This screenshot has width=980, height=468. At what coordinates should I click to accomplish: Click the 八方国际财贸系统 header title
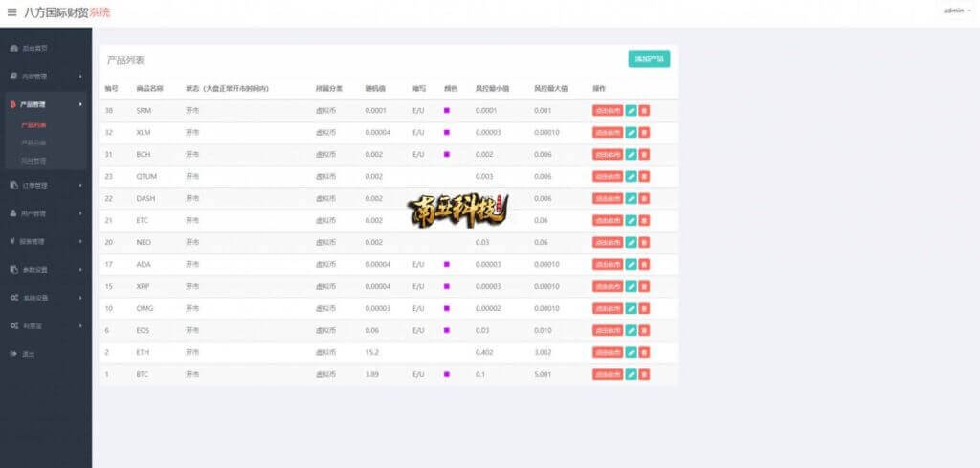point(67,12)
